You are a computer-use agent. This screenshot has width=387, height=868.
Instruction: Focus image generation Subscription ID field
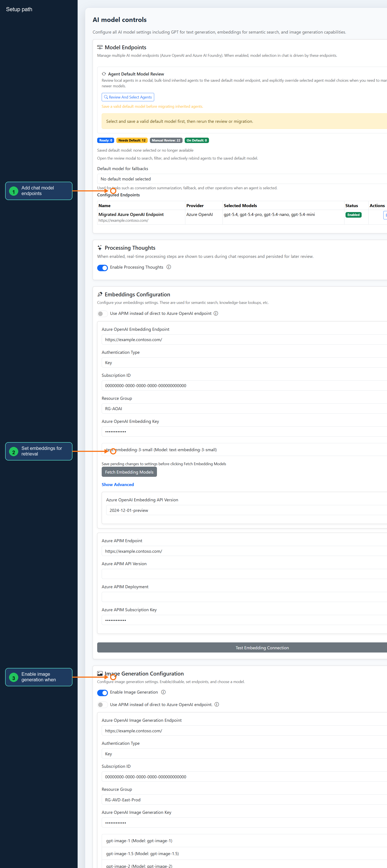(244, 777)
